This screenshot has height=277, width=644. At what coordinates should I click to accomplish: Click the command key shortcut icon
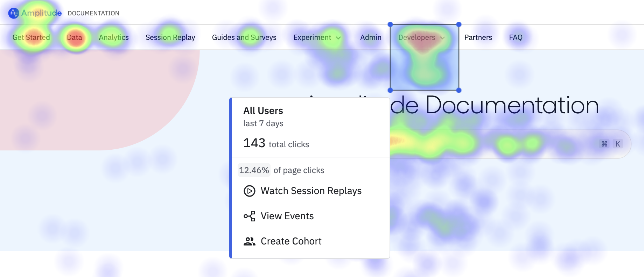point(604,144)
